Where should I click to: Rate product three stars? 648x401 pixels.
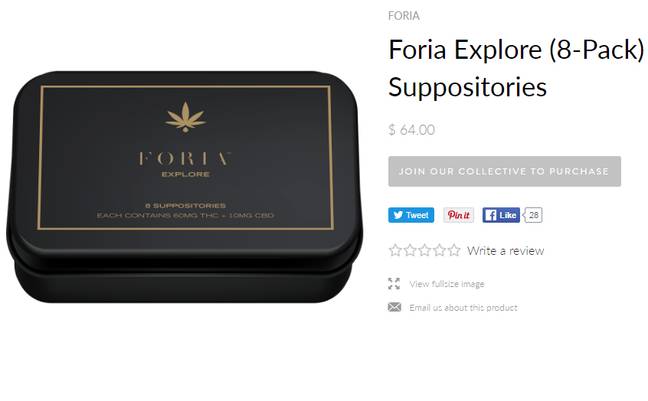pos(424,250)
